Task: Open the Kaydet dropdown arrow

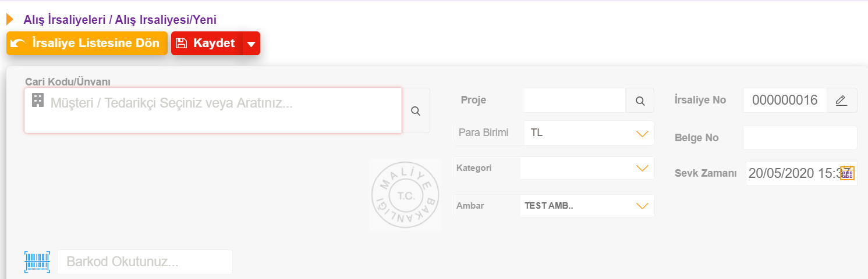Action: point(251,44)
